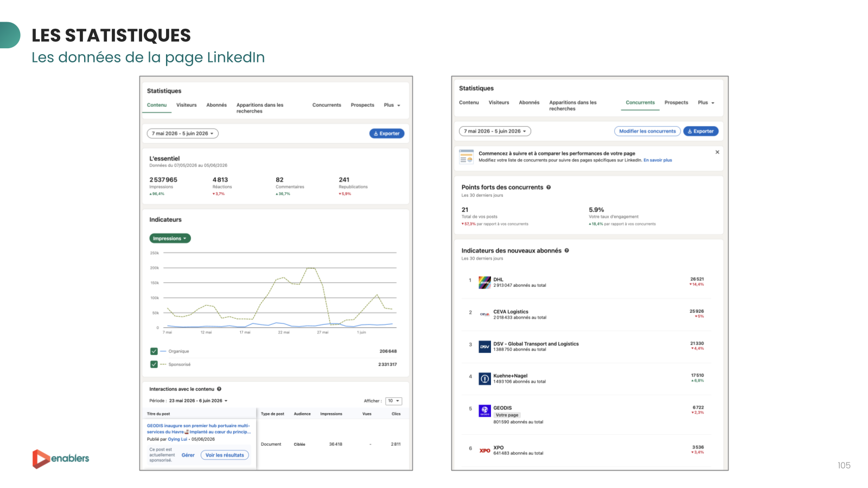Open Oying Lui author link
The image size is (868, 488).
(x=177, y=439)
